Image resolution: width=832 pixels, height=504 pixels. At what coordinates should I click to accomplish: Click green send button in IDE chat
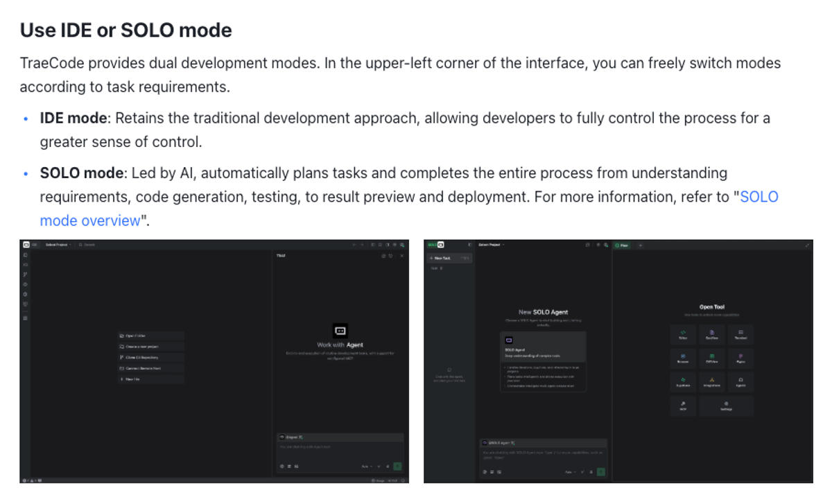tap(397, 467)
